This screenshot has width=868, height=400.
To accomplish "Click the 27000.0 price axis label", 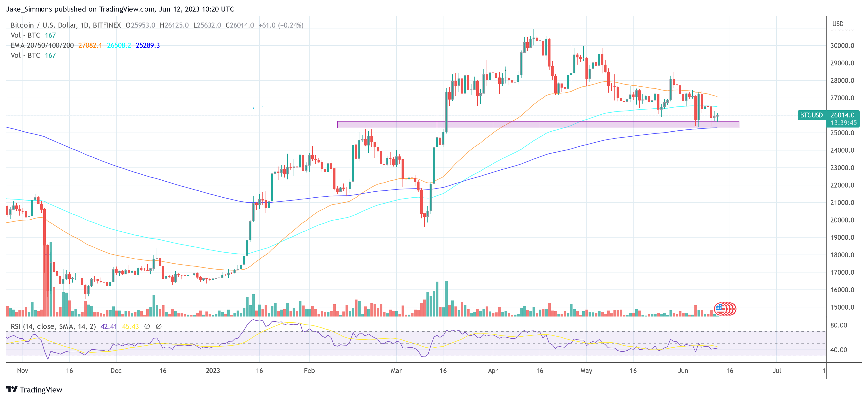I will pyautogui.click(x=842, y=98).
